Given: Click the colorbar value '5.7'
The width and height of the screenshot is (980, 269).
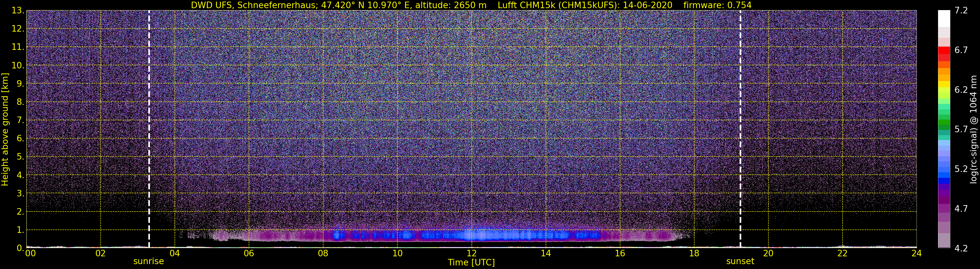Looking at the screenshot, I should click(961, 130).
